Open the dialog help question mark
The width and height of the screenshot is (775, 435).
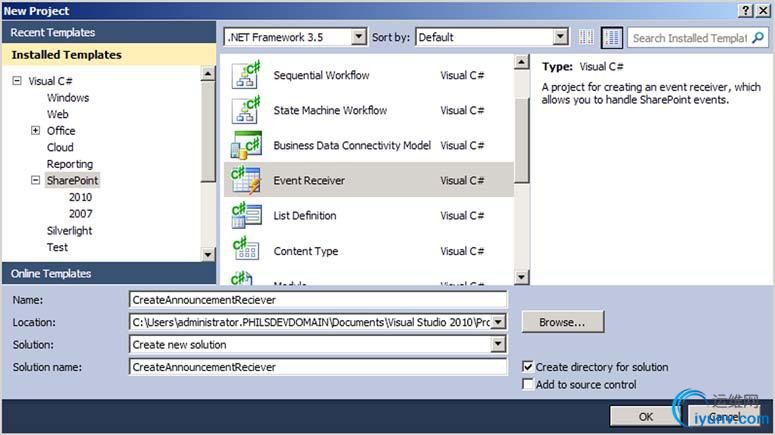(746, 10)
